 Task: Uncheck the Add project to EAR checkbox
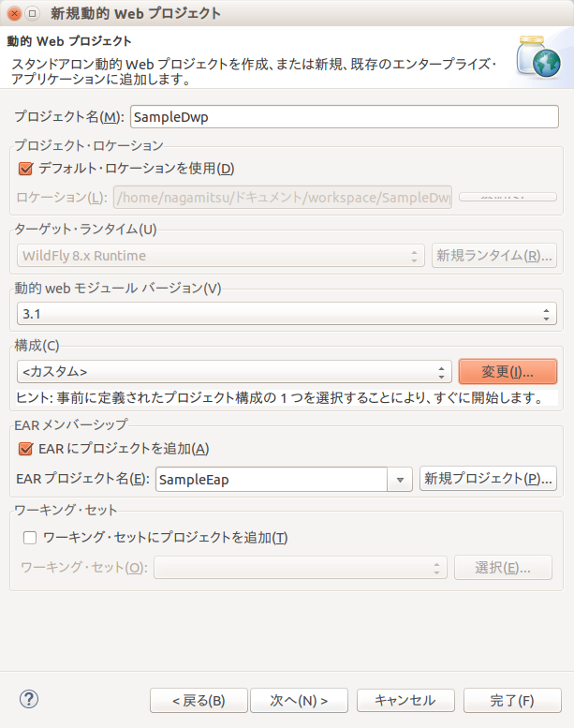25,449
